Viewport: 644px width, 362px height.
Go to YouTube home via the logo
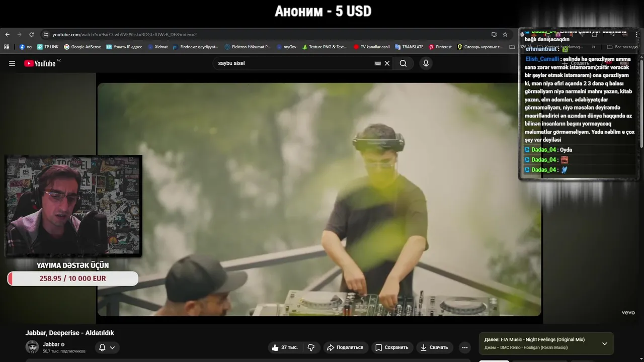point(40,63)
